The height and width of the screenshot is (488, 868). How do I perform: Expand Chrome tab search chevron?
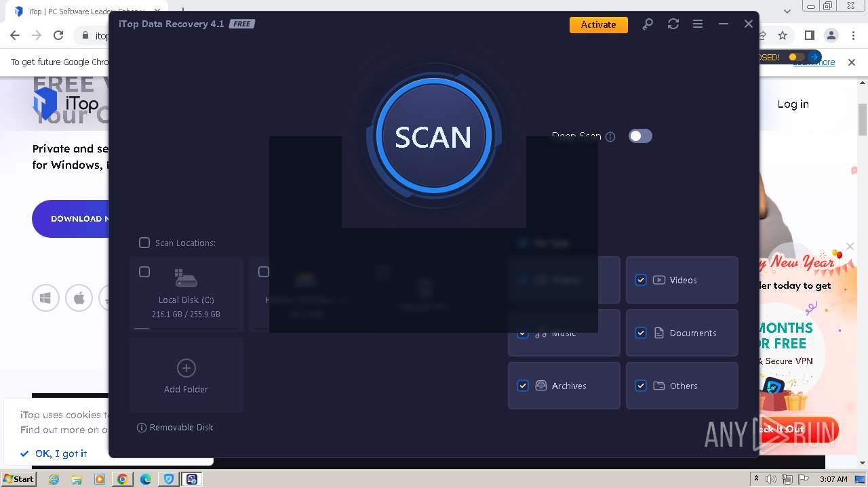pyautogui.click(x=787, y=12)
